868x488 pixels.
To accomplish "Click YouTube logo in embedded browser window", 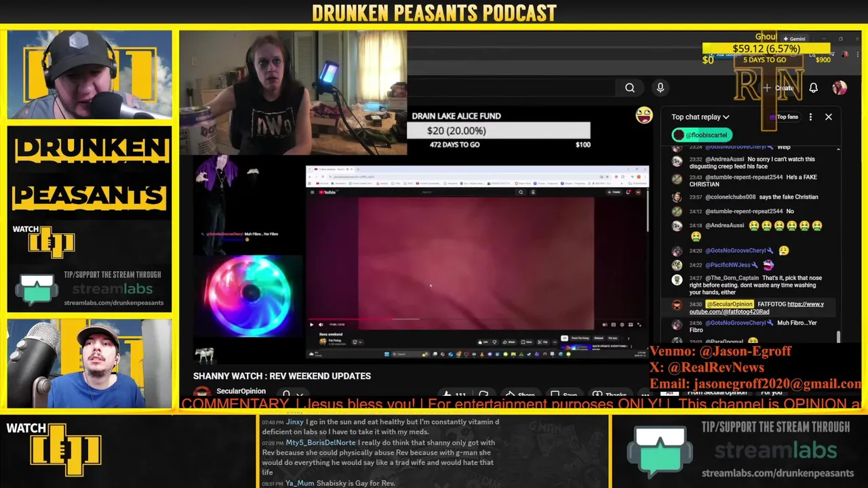I will click(x=328, y=192).
